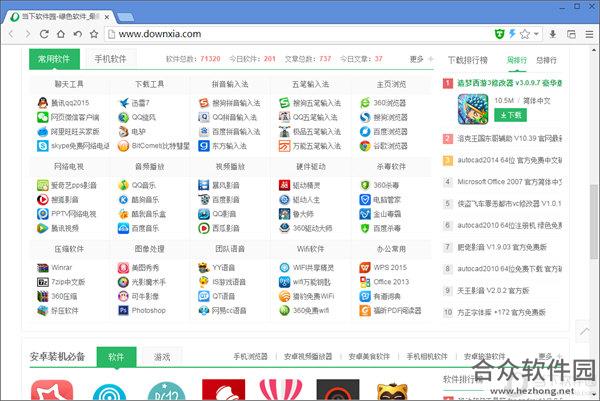Click the green 下载 button for rank 1
The image size is (600, 401).
pos(510,115)
